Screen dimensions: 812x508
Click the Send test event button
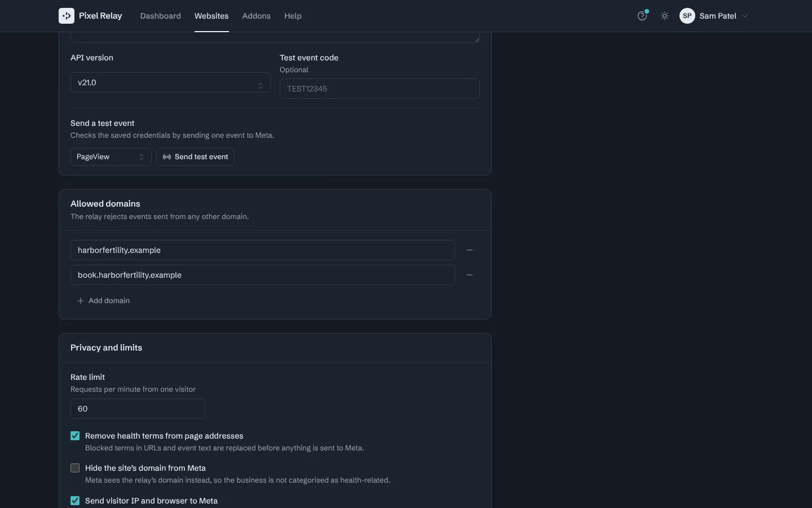point(195,157)
